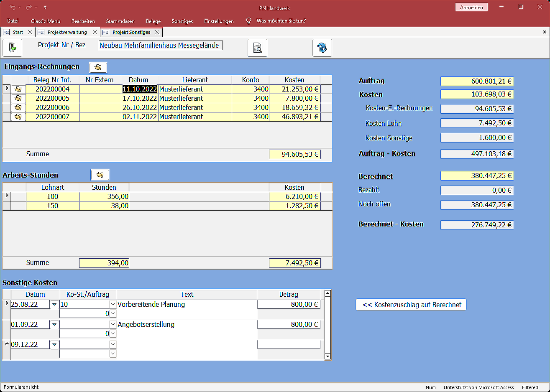Open the Stammdaten menu
Image resolution: width=550 pixels, height=392 pixels.
pyautogui.click(x=120, y=21)
